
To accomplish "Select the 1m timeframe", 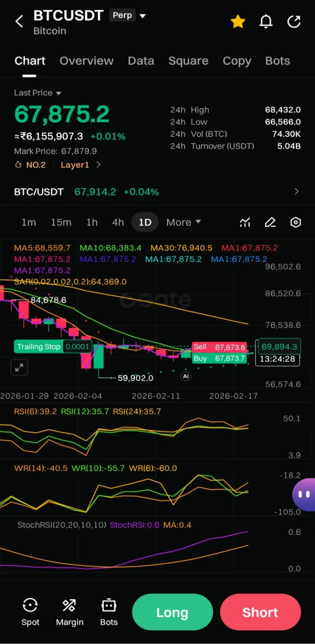I will 29,223.
